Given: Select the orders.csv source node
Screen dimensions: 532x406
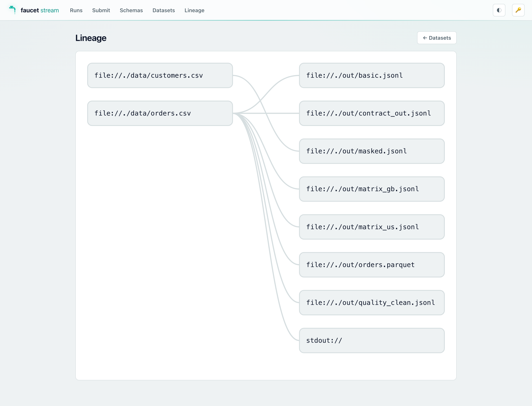Looking at the screenshot, I should pos(160,113).
